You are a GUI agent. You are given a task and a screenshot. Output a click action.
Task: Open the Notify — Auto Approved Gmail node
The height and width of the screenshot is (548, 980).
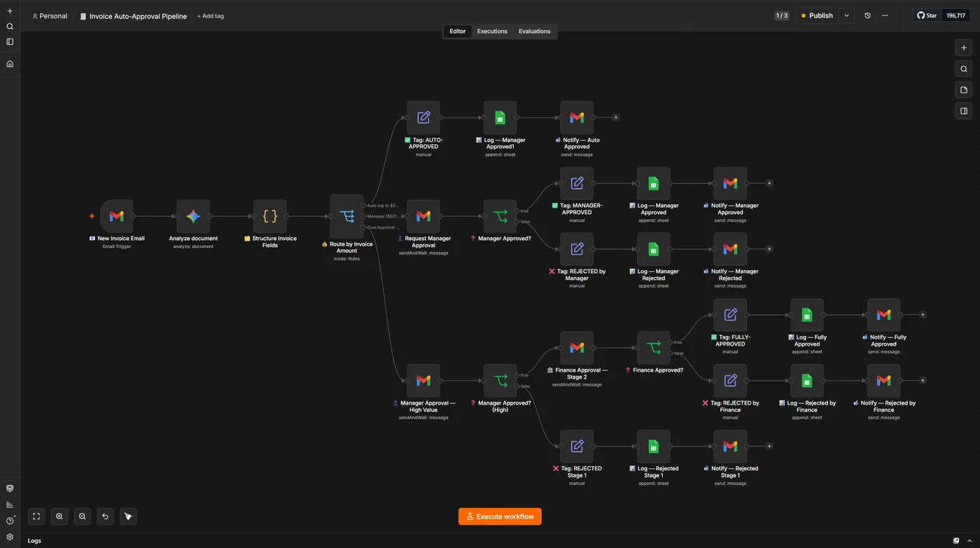(577, 118)
